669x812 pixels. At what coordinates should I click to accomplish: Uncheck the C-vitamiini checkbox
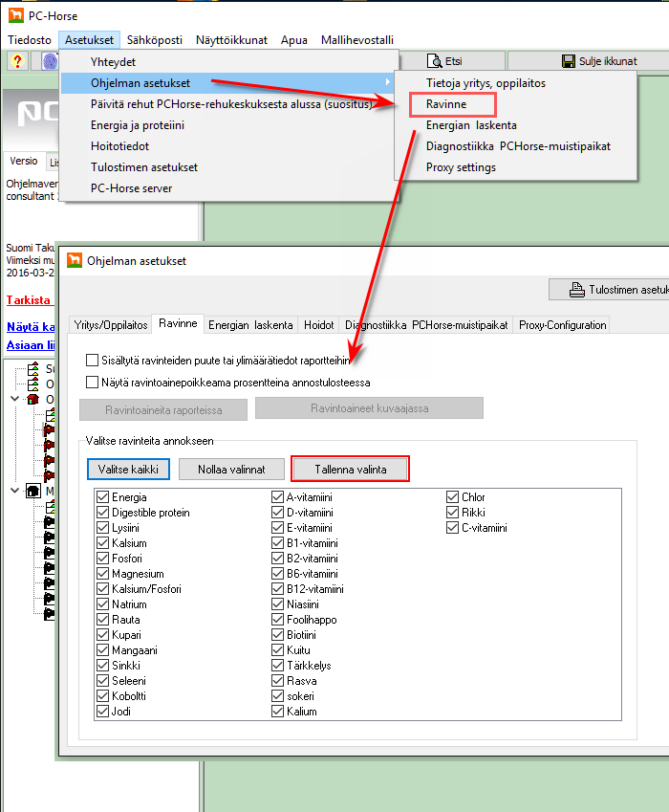pos(453,528)
